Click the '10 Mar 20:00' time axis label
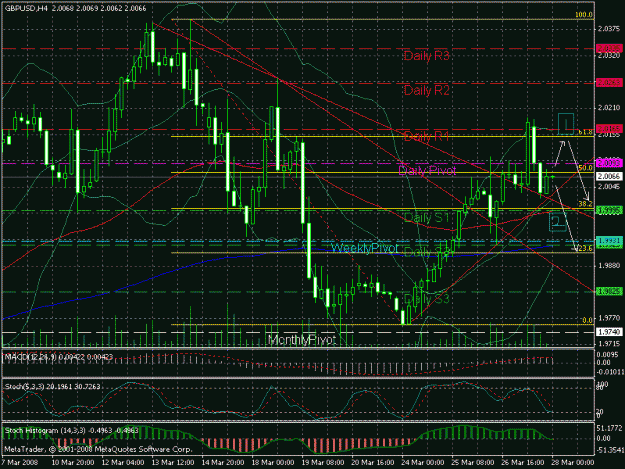The height and width of the screenshot is (469, 625). [73, 462]
